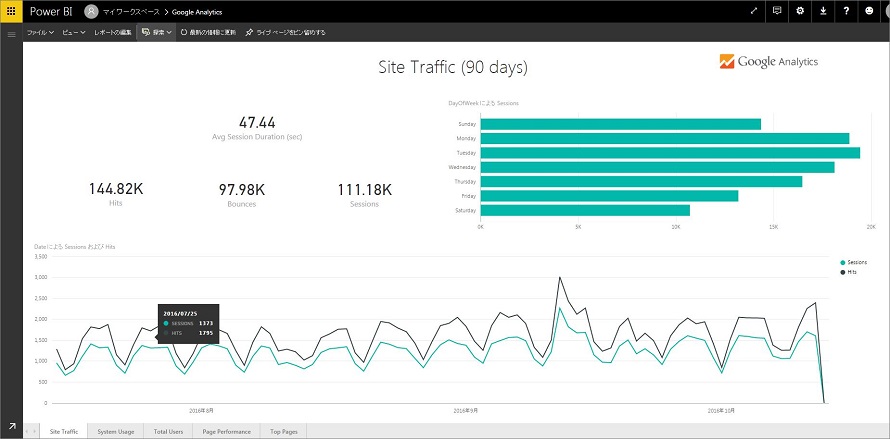Click the feedback smiley icon

(x=870, y=11)
